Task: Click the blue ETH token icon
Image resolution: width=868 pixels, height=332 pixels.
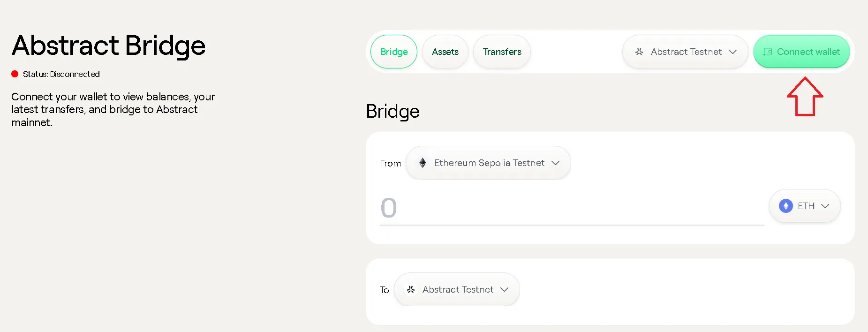Action: [x=786, y=206]
